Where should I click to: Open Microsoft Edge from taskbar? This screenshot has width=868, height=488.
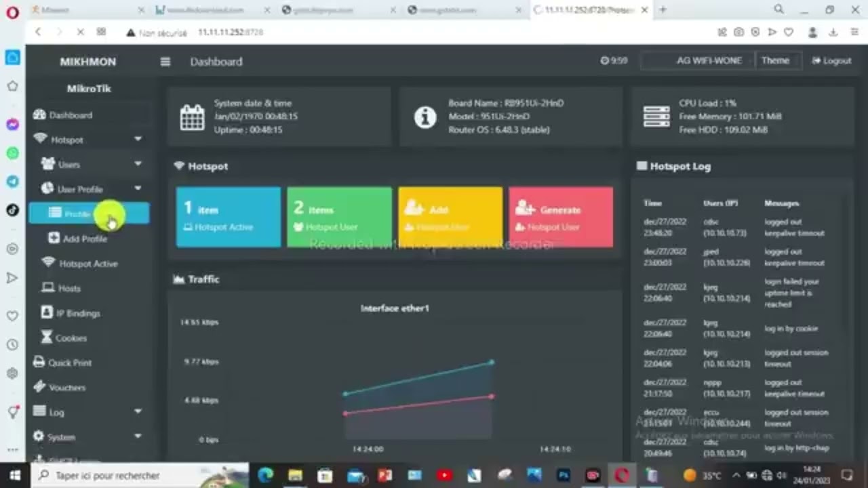[x=265, y=475]
